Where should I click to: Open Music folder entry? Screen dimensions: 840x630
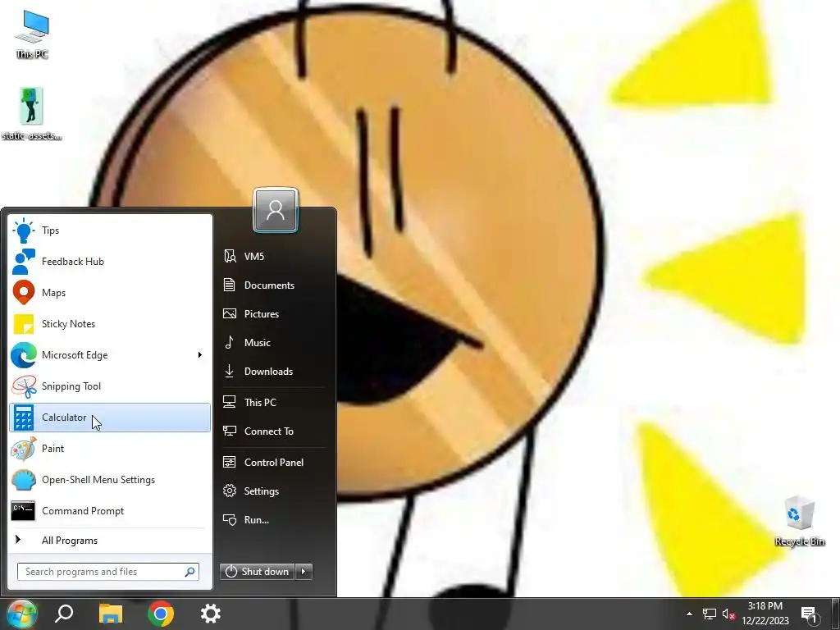272,342
